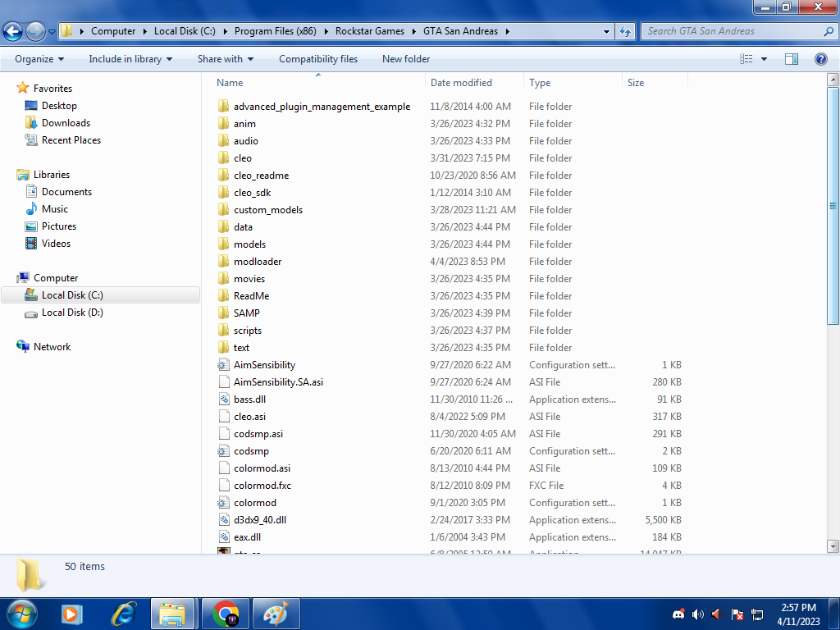The height and width of the screenshot is (630, 840).
Task: Click the Discord tray icon
Action: click(678, 614)
